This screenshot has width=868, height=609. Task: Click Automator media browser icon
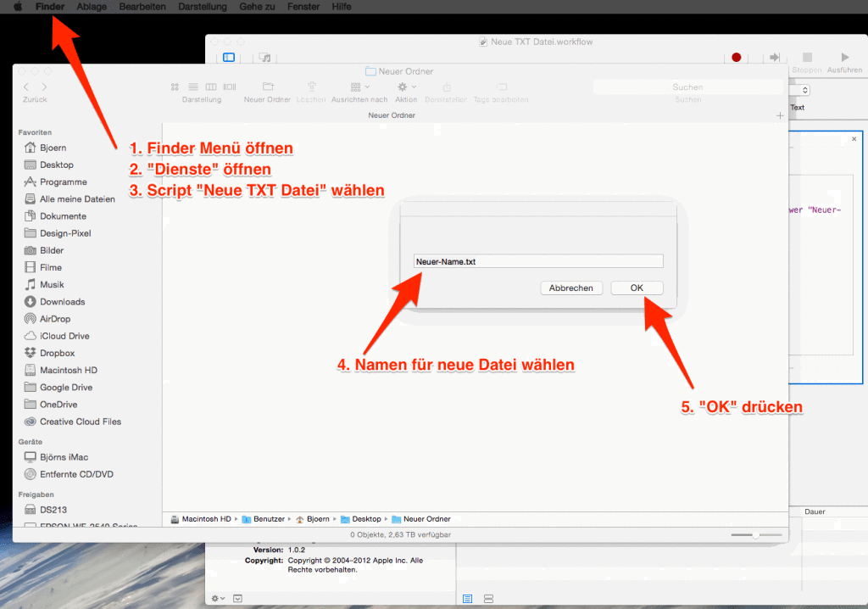coord(265,57)
